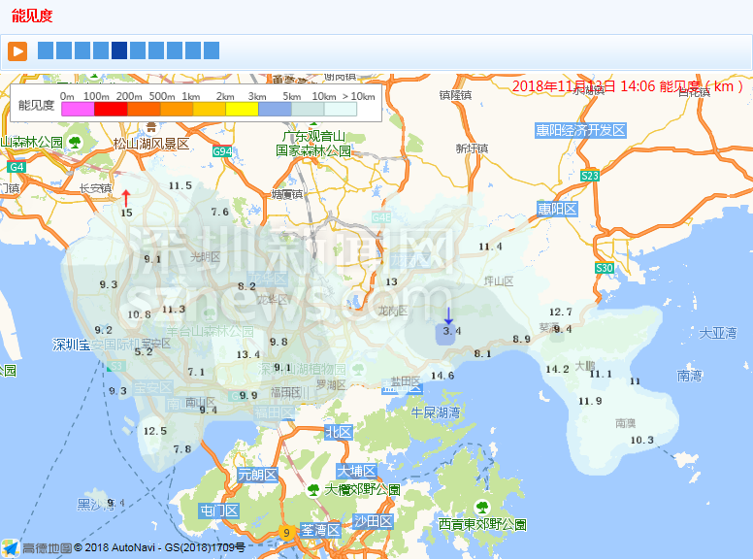Click the blue downward arrow marker
Viewport: 753px width, 560px height.
point(448,314)
